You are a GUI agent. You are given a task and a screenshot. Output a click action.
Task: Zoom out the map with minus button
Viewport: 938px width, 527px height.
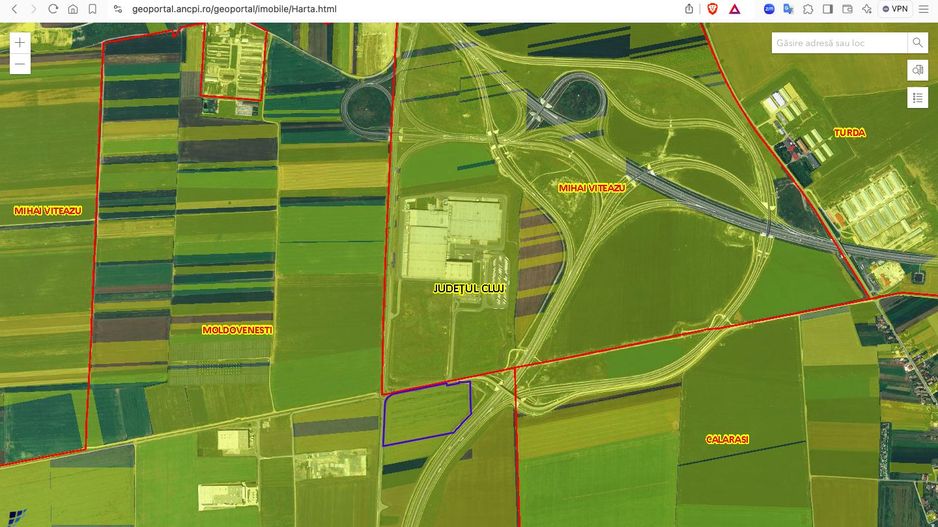[x=20, y=64]
